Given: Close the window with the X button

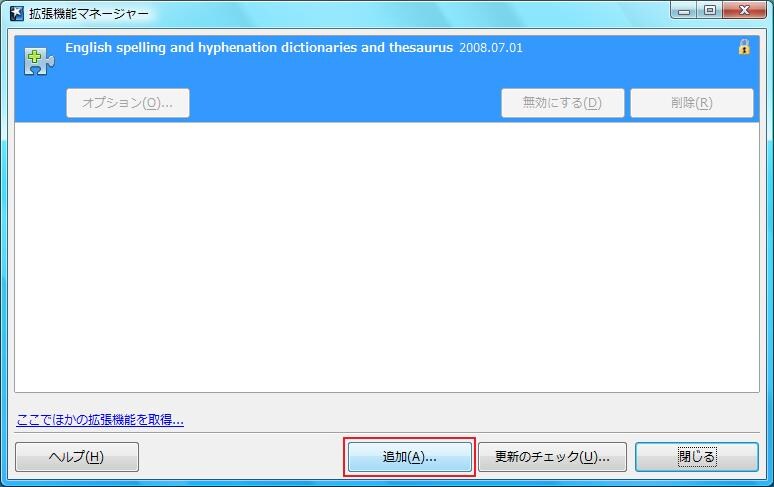Looking at the screenshot, I should (744, 11).
